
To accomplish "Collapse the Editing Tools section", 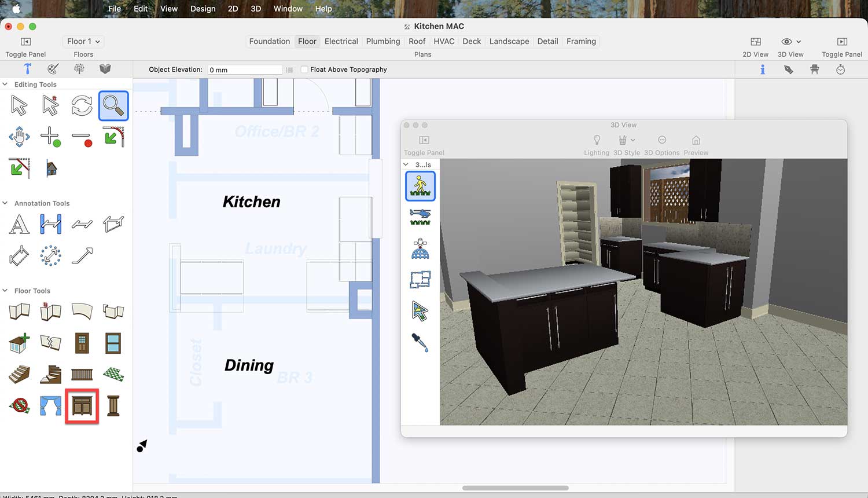I will click(5, 85).
